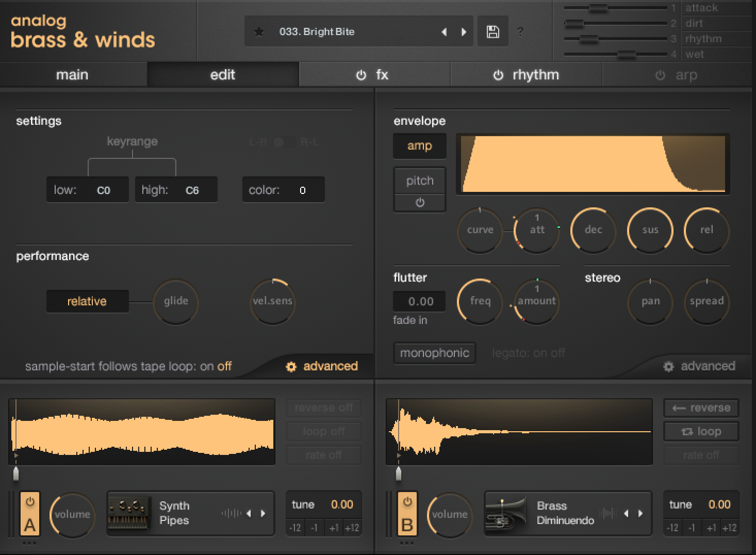756x555 pixels.
Task: Enable the pitch envelope power switch
Action: 420,203
